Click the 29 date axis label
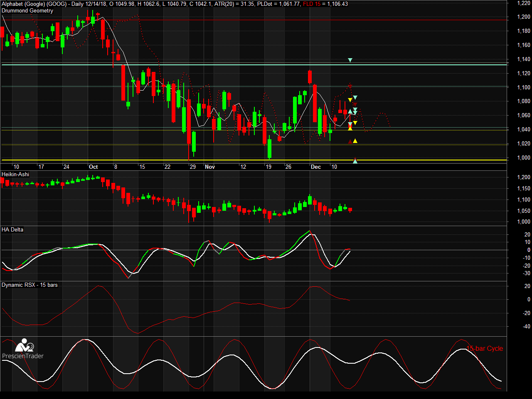This screenshot has height=399, width=532. (x=193, y=167)
